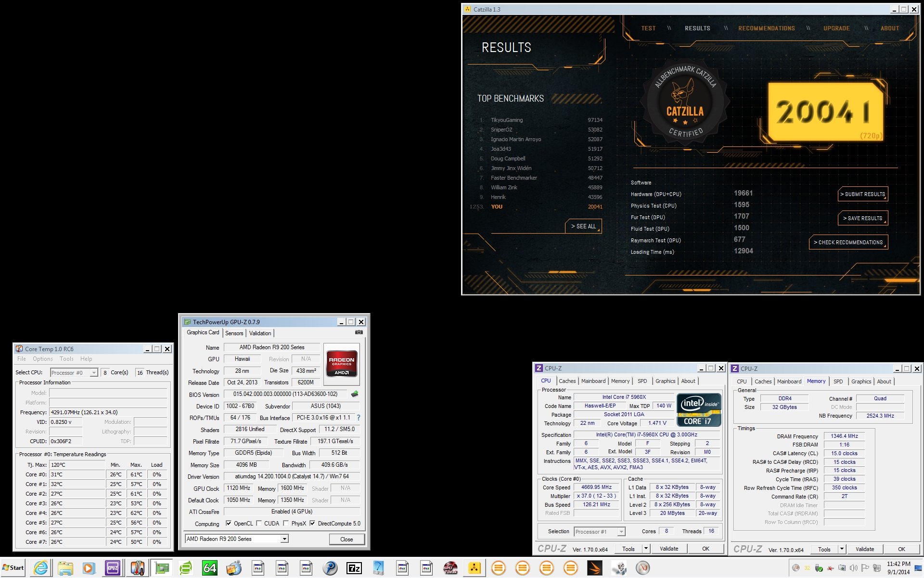Click the Catzilla title bar icon
This screenshot has width=924, height=578.
[x=467, y=9]
